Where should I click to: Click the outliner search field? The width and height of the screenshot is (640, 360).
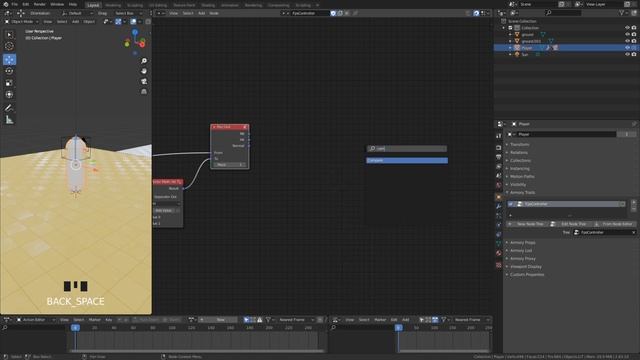click(563, 13)
